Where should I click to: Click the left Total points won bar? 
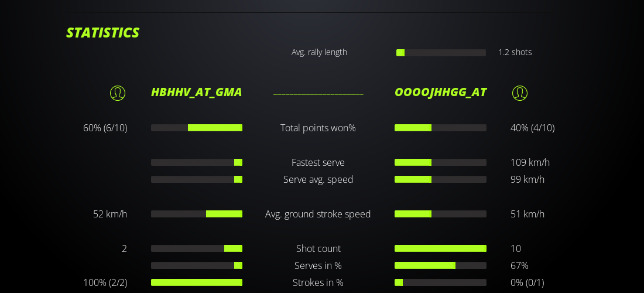[197, 128]
